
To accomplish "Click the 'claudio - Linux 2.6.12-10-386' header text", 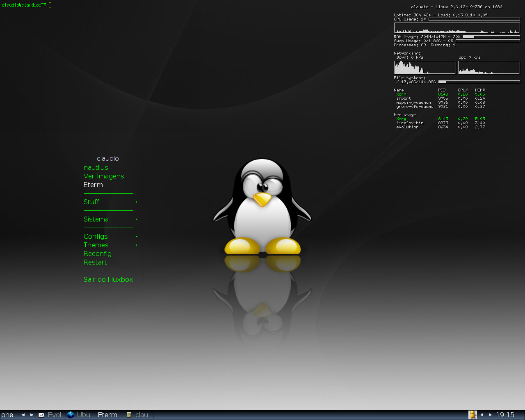I will point(457,7).
